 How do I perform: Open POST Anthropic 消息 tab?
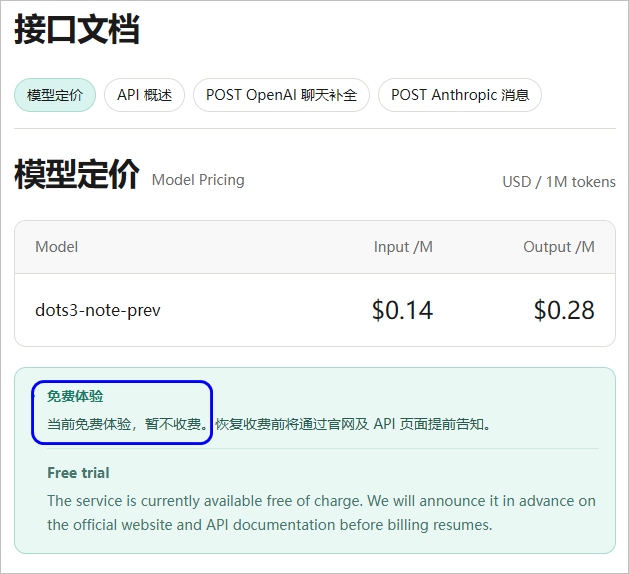[460, 95]
